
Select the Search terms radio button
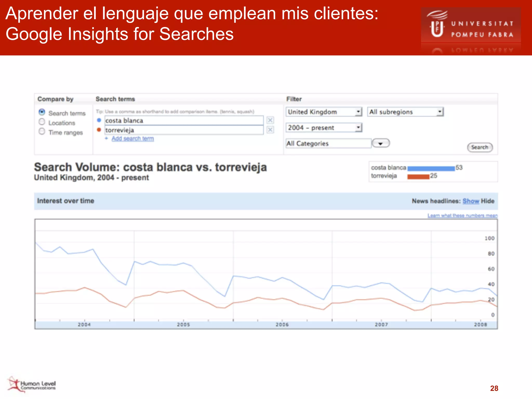(x=42, y=112)
